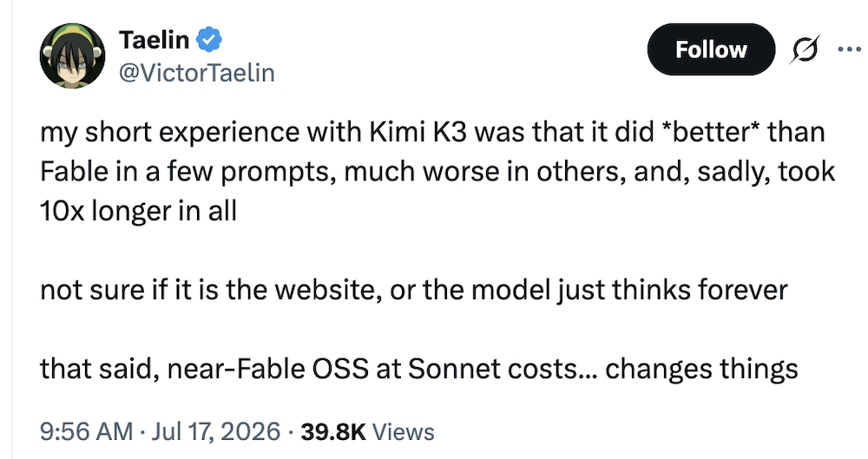Click the words changes things
Image resolution: width=868 pixels, height=459 pixels.
coord(701,369)
